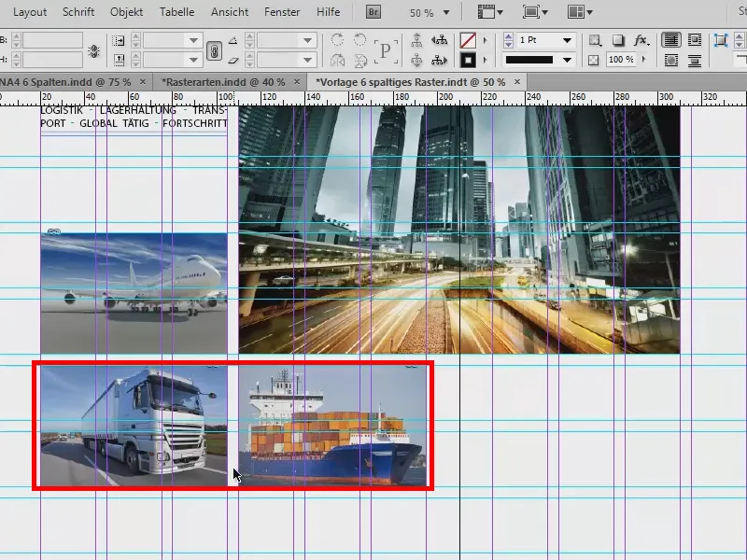The height and width of the screenshot is (560, 747).
Task: Select the previous object in group
Action: coord(439,40)
